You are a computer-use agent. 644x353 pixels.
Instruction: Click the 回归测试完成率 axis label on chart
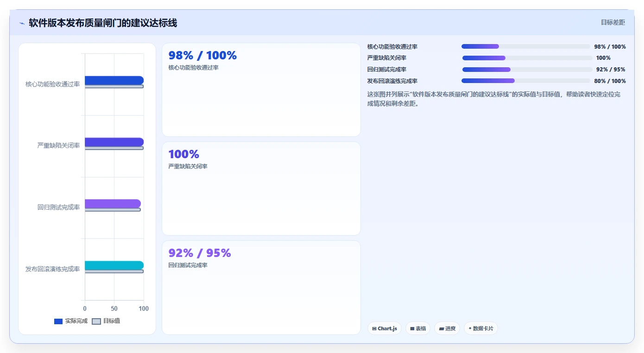(59, 207)
